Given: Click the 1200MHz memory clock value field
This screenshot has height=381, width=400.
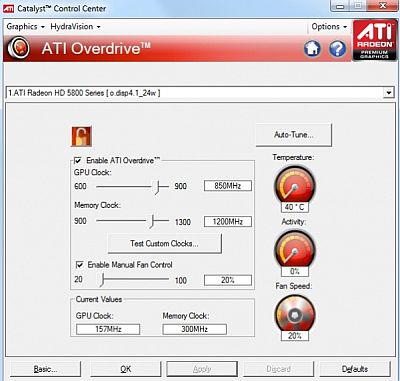Looking at the screenshot, I should (x=228, y=222).
